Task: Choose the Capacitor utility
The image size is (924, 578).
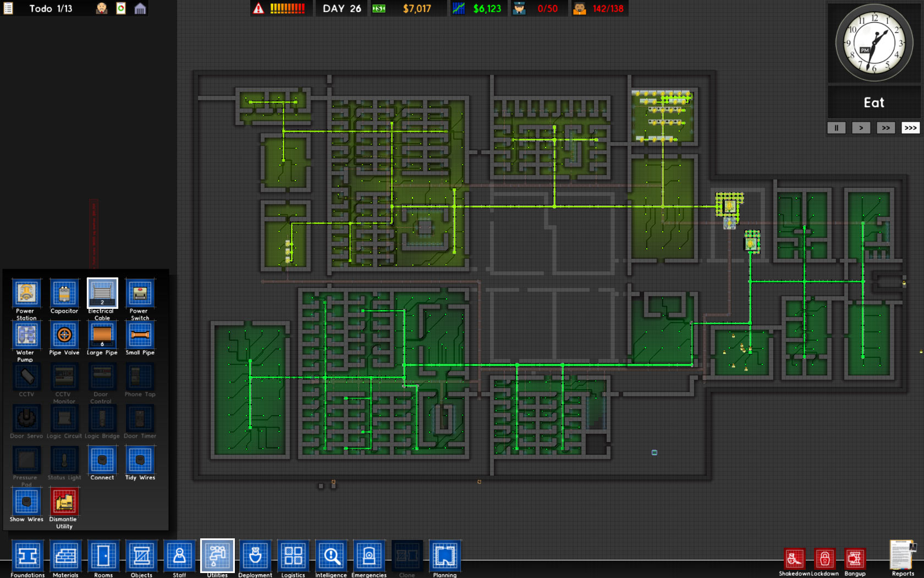Action: click(x=64, y=293)
